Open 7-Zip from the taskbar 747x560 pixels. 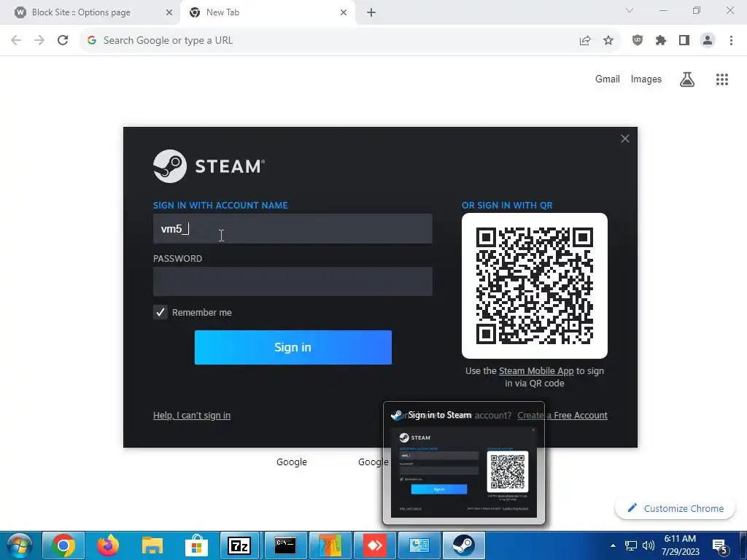coord(239,545)
